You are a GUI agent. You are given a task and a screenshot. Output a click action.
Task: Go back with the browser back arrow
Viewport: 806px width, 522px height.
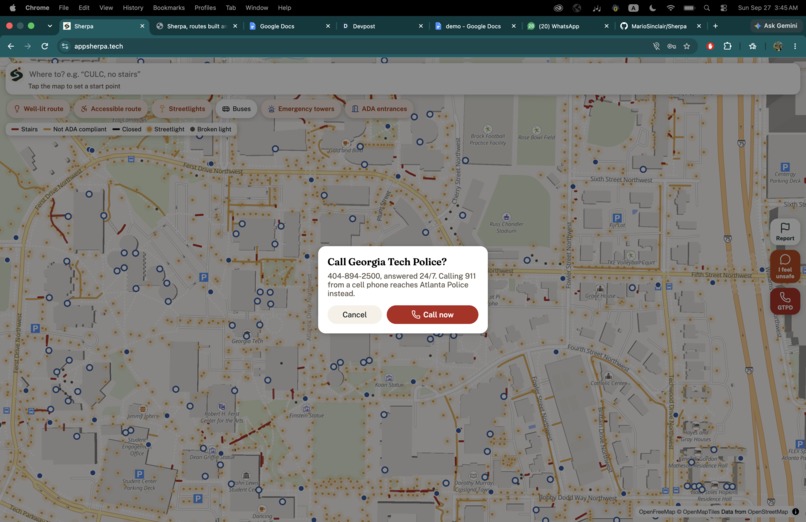pos(11,46)
